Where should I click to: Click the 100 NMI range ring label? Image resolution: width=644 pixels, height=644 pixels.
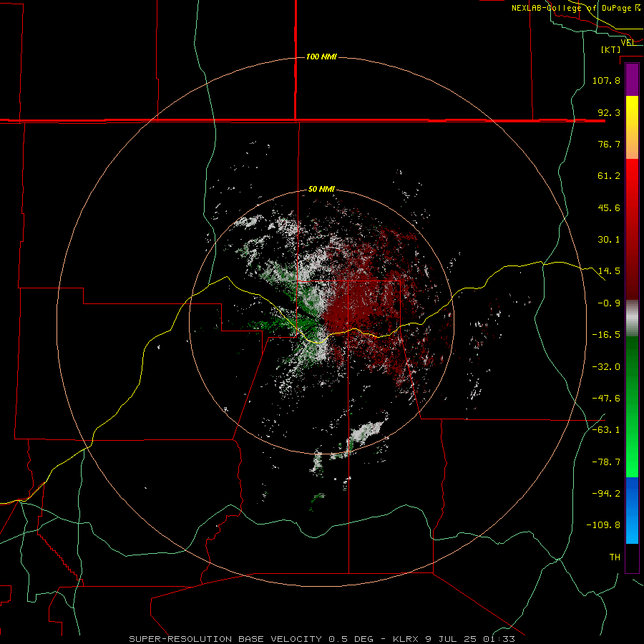tap(321, 57)
